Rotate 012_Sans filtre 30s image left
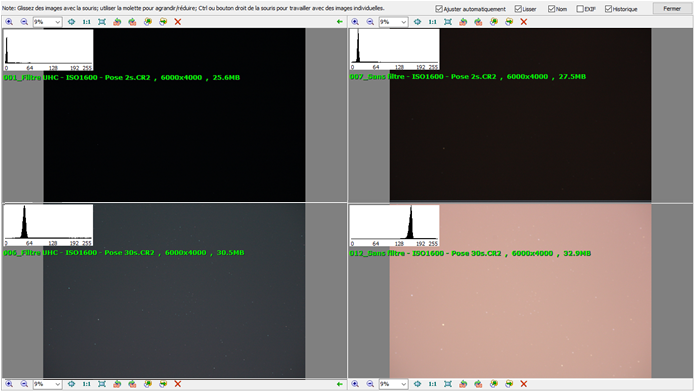Viewport: 695px width, 392px height. (x=463, y=384)
